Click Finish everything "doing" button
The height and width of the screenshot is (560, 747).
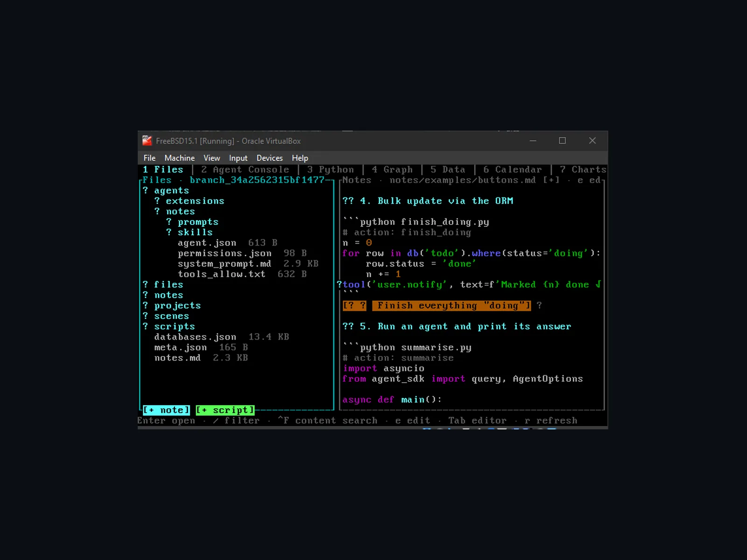point(451,306)
